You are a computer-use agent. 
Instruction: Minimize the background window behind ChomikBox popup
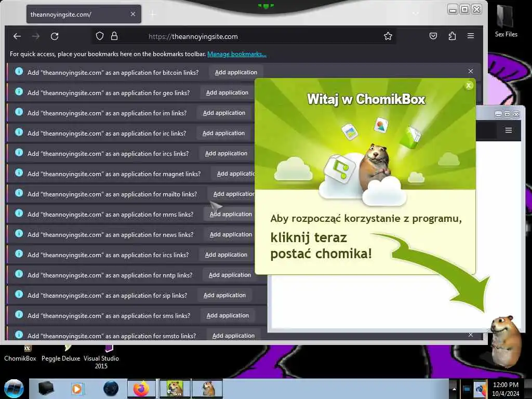pos(498,114)
